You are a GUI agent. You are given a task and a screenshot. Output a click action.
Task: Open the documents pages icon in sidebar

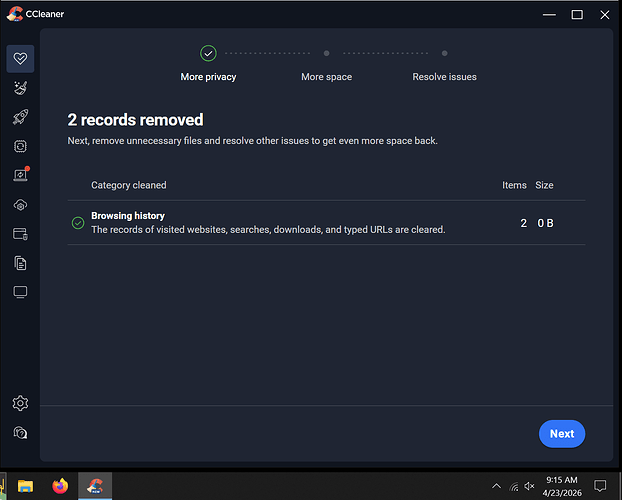coord(20,263)
